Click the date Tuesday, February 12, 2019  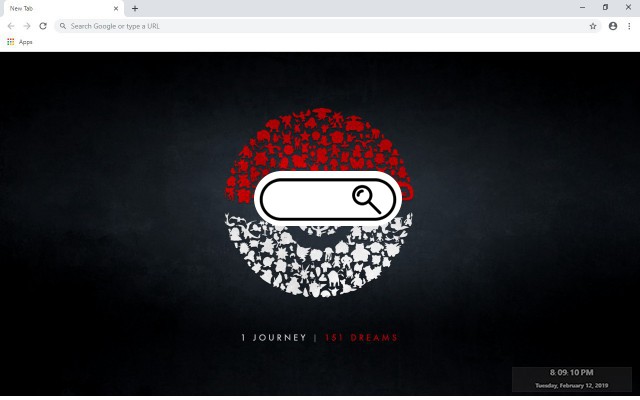click(x=571, y=385)
